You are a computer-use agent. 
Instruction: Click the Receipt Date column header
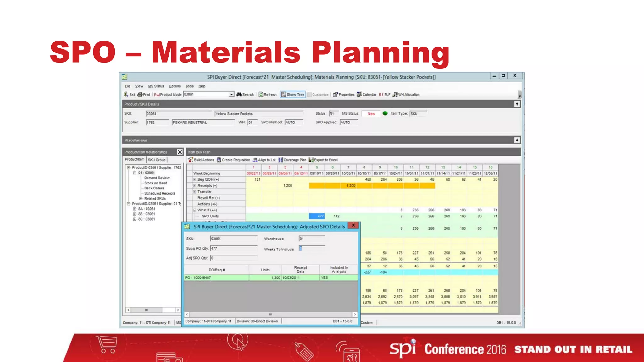pos(300,270)
